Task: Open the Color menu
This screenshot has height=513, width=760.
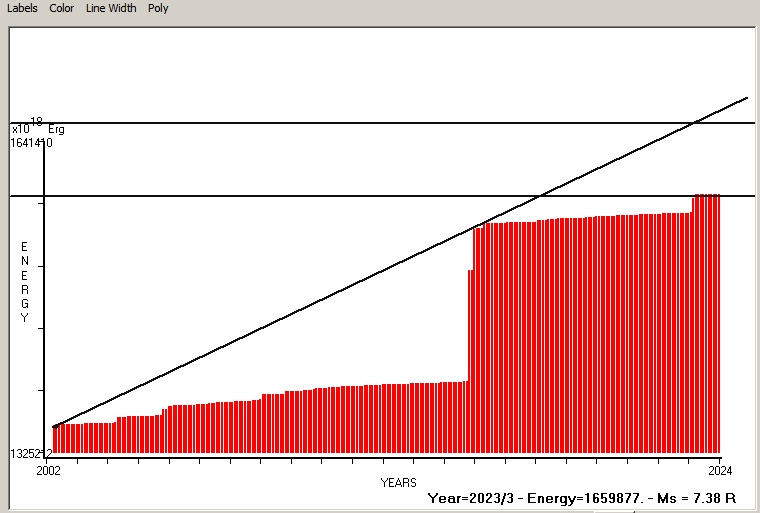Action: (x=62, y=8)
